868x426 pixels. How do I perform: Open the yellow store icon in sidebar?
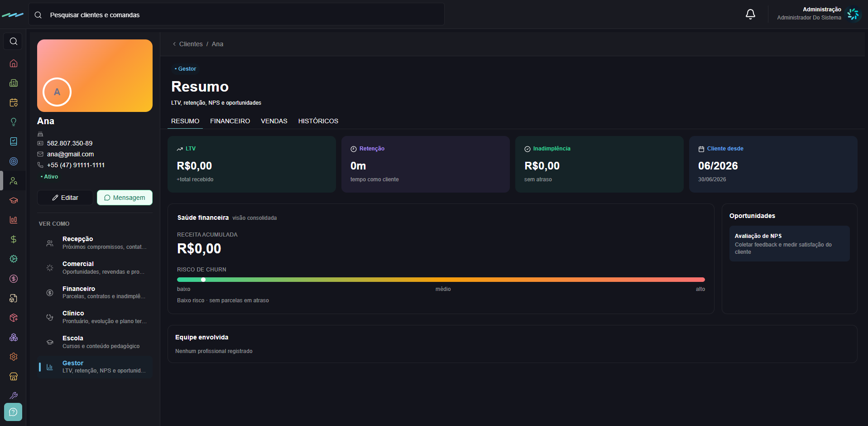click(x=14, y=377)
